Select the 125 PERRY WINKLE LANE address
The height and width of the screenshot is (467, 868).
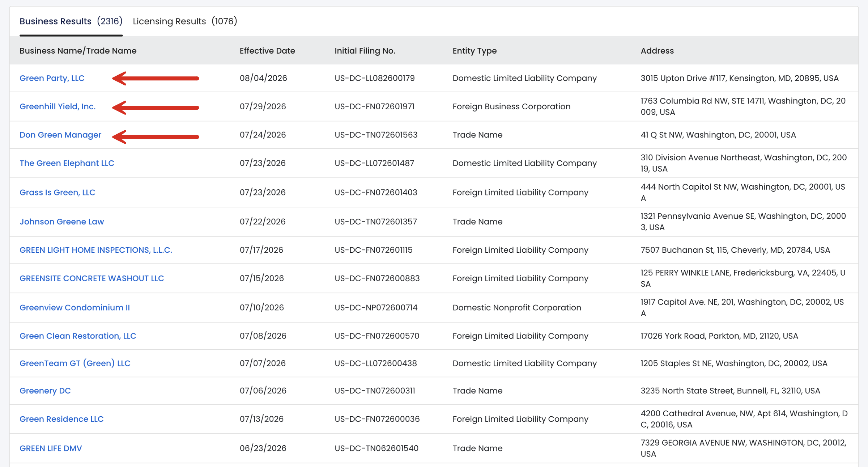coord(743,278)
